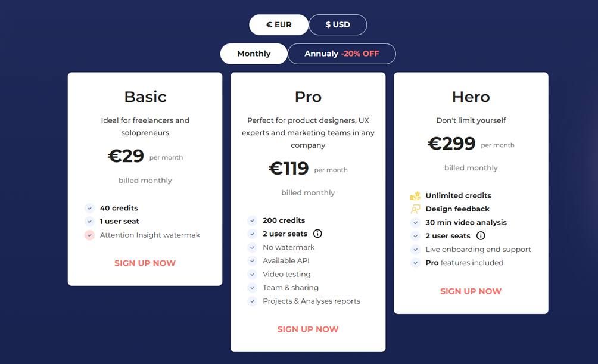This screenshot has height=364, width=598.
Task: Select Monthly billing option
Action: click(x=254, y=54)
